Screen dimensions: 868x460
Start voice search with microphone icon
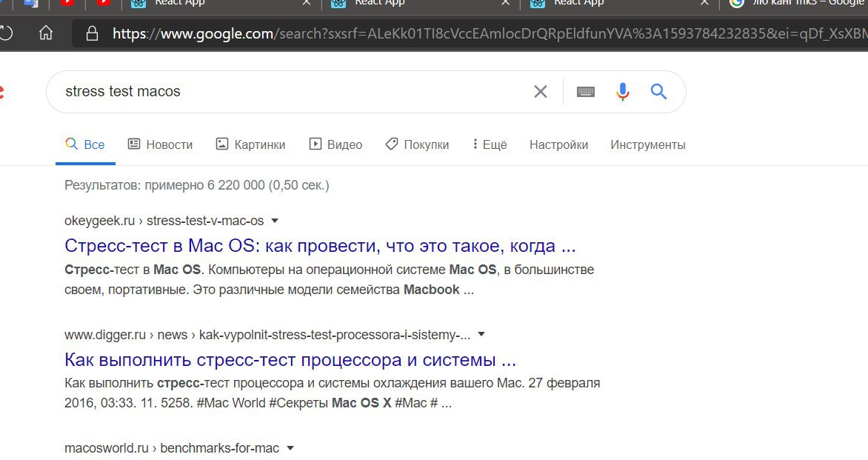coord(623,91)
